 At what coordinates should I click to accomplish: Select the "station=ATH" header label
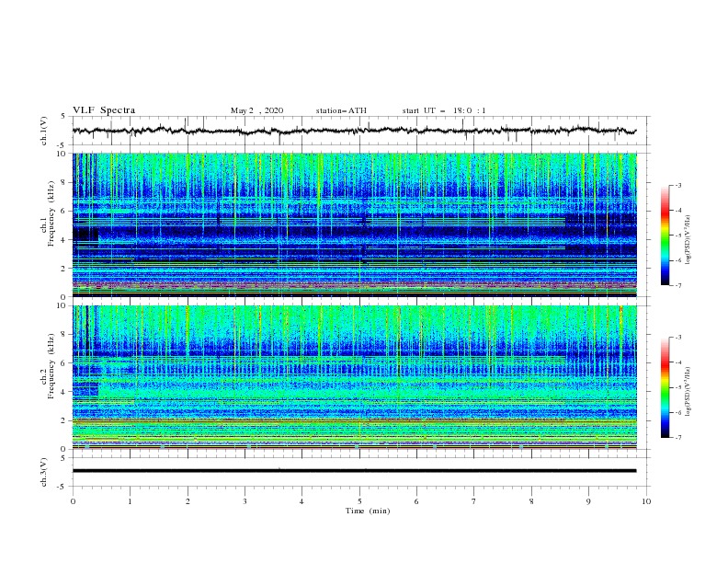coord(341,110)
